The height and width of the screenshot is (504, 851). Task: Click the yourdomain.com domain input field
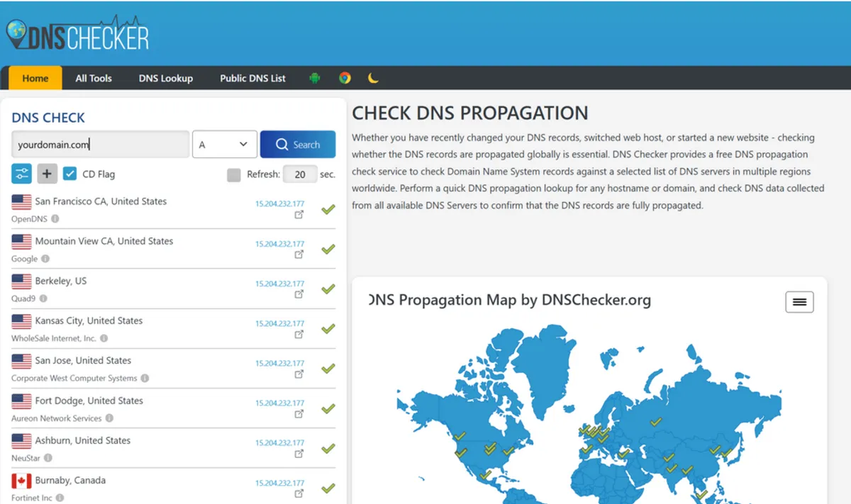(99, 143)
